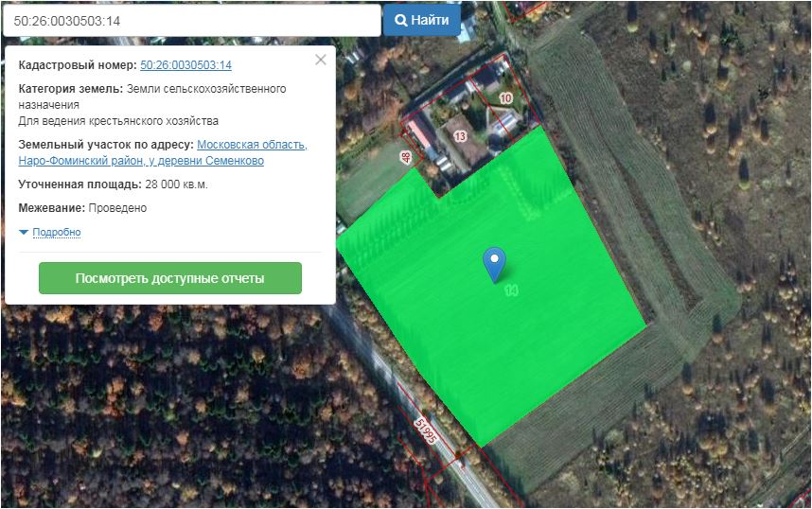Click the Найти search button
812x509 pixels.
421,20
